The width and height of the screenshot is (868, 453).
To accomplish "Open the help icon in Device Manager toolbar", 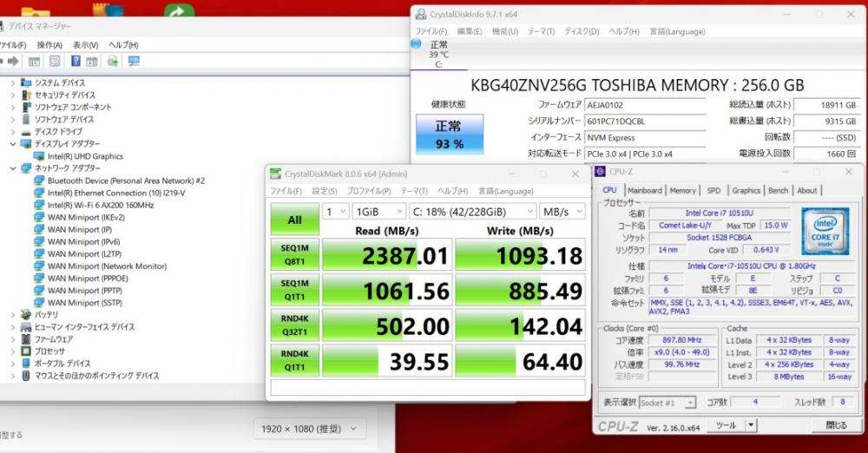I will click(76, 61).
